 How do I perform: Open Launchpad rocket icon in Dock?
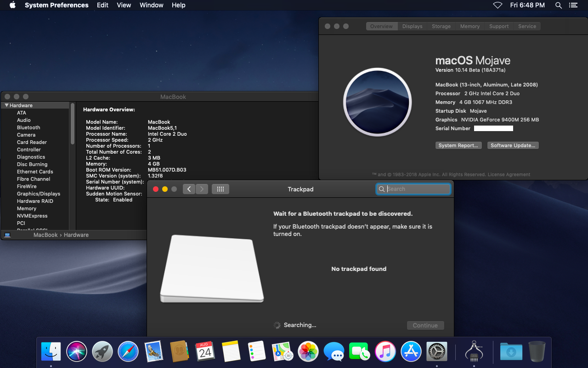coord(102,352)
